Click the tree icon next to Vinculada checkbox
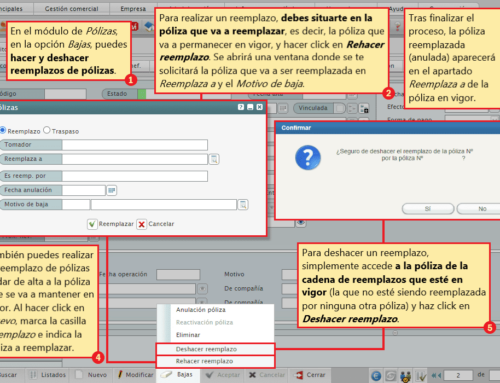 click(352, 108)
